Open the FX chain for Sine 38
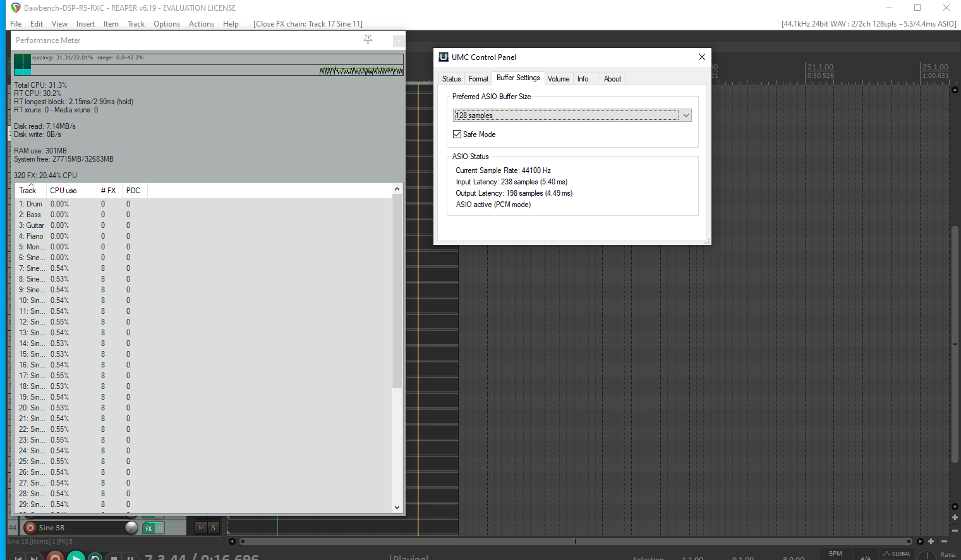This screenshot has height=560, width=961. pyautogui.click(x=148, y=528)
